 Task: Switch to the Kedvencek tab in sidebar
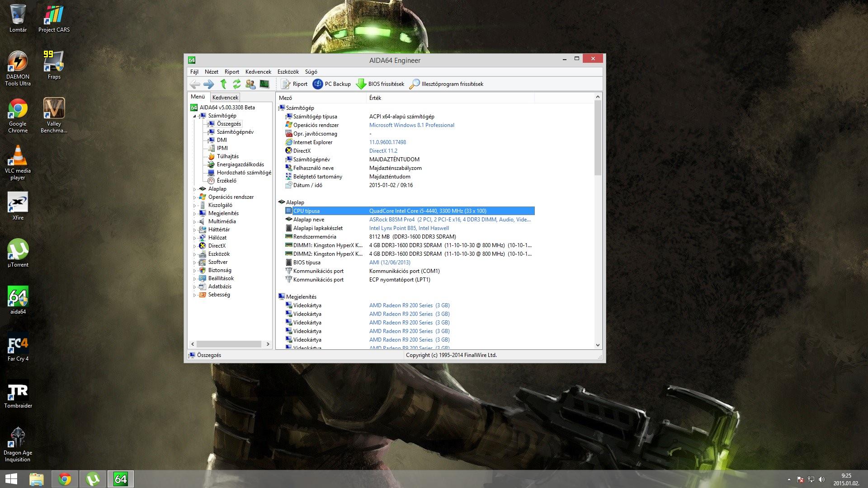(x=225, y=97)
